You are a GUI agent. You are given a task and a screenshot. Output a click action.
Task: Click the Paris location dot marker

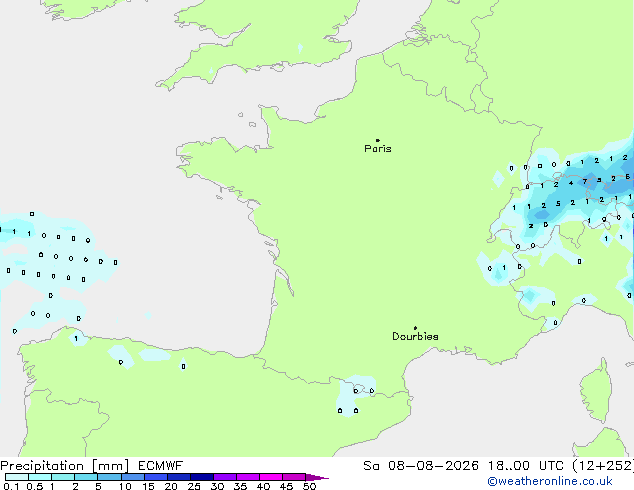coord(378,140)
